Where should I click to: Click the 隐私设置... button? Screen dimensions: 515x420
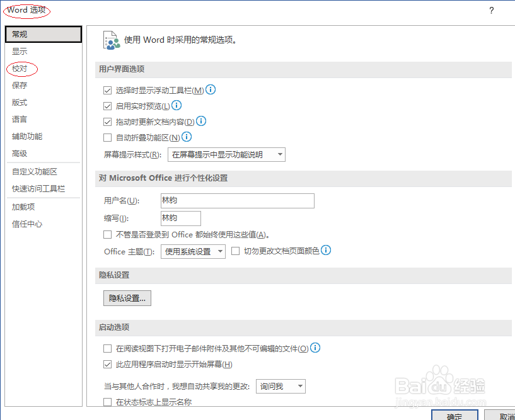127,298
